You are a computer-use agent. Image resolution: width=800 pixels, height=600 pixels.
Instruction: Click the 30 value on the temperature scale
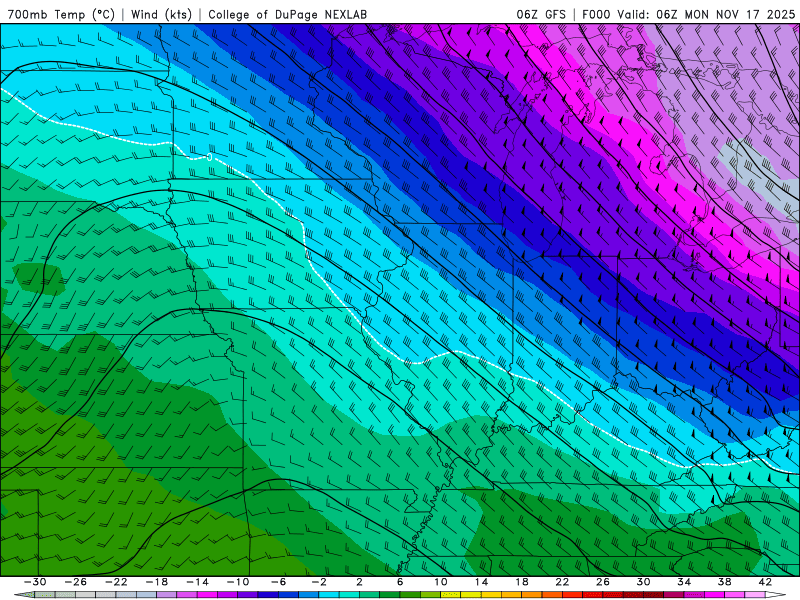tap(643, 582)
